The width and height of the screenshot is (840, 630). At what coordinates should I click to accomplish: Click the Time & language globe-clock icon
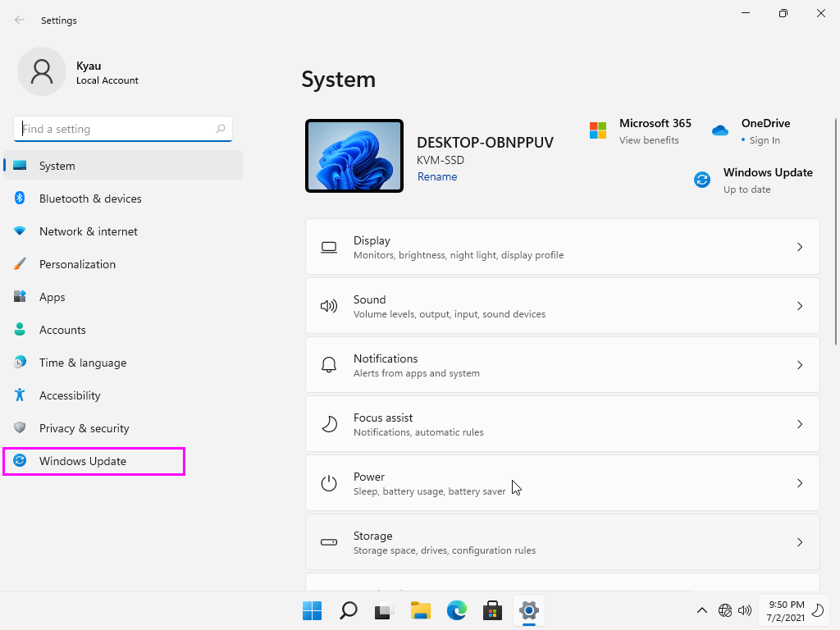tap(20, 362)
